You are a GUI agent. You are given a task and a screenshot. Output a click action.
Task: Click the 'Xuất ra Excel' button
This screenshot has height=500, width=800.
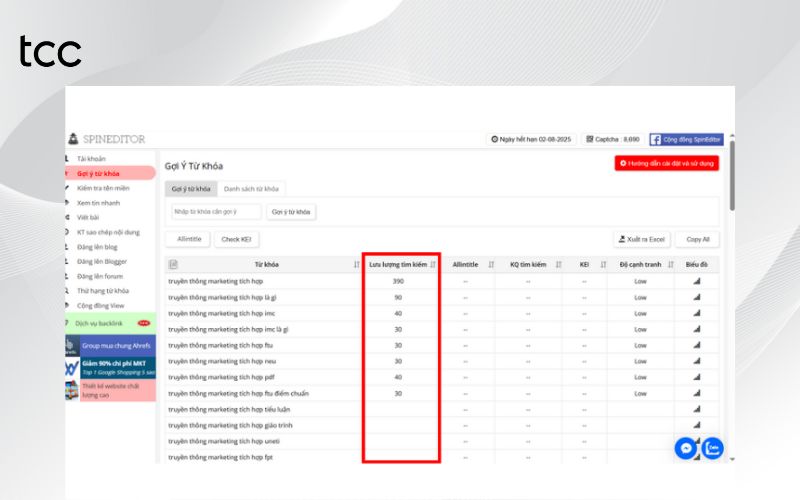[641, 239]
